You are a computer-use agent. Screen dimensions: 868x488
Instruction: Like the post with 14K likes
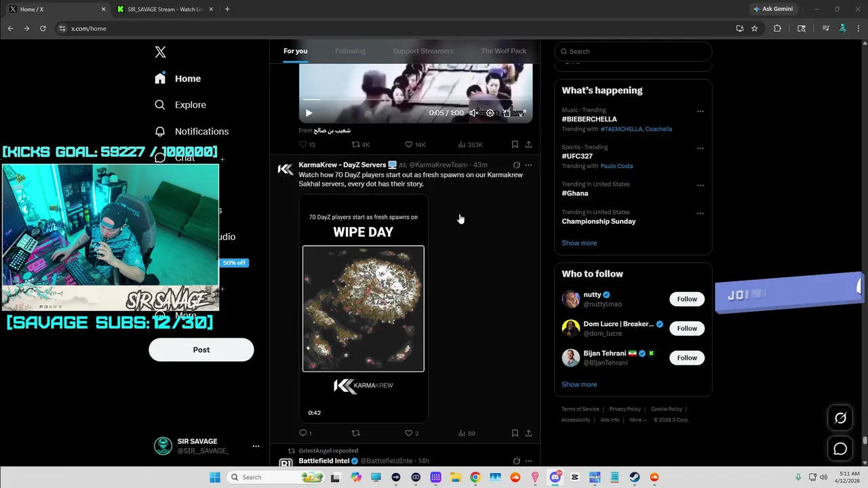click(x=415, y=144)
